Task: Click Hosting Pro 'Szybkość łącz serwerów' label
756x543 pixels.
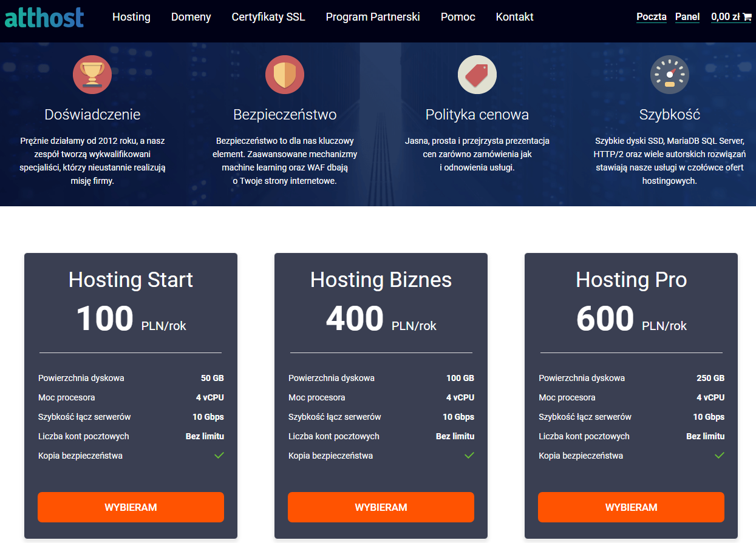Action: [x=585, y=417]
